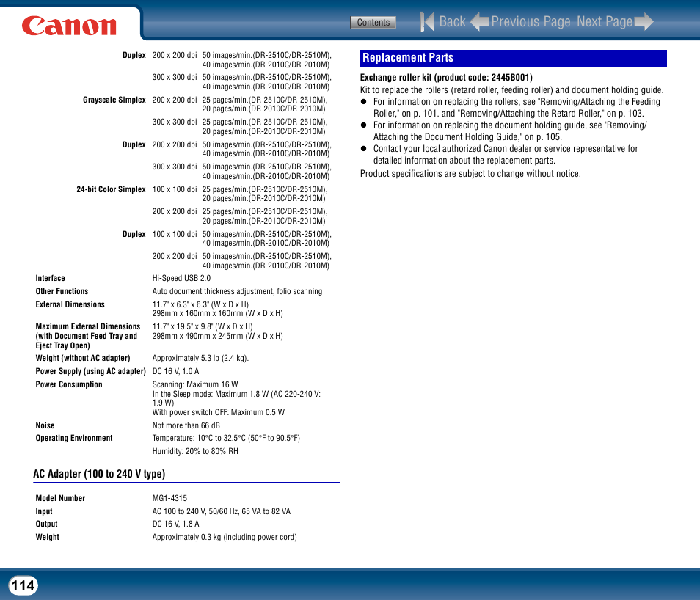700x600 pixels.
Task: Select 'Humidity: 20% to 80% RH' text
Action: [x=195, y=451]
